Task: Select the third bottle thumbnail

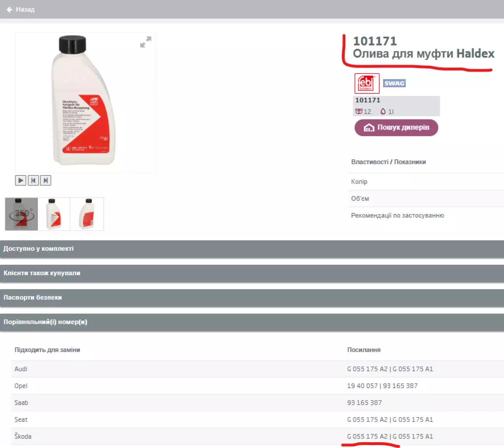Action: tap(87, 214)
